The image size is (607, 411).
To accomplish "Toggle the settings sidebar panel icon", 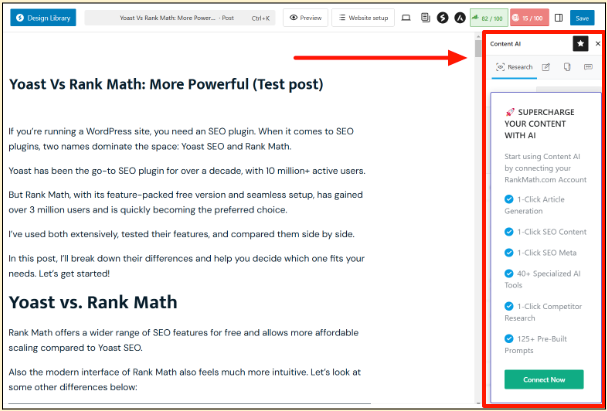I will point(559,18).
